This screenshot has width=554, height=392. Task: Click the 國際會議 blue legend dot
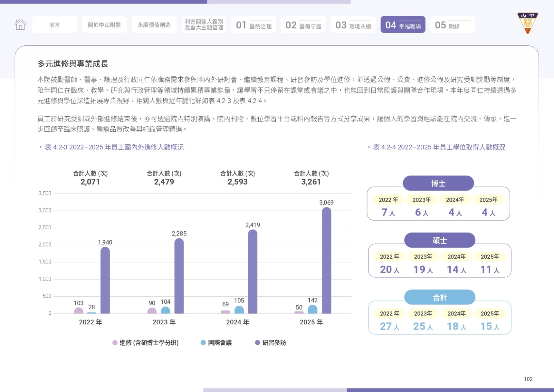coord(203,343)
